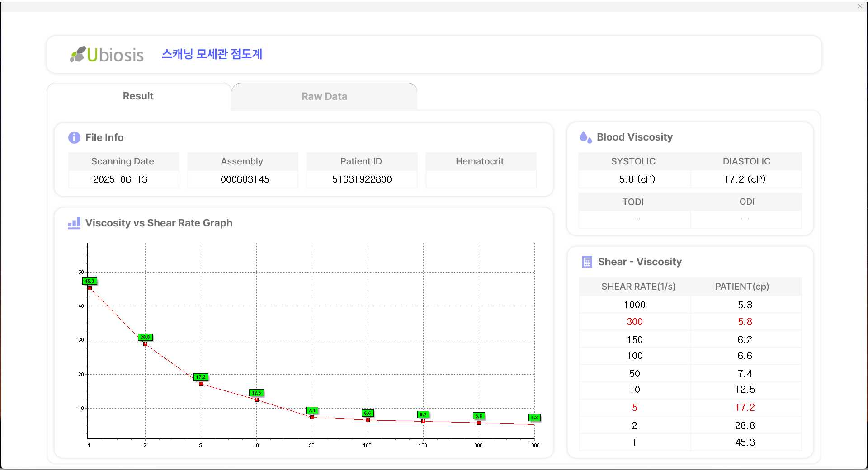Select the Result tab
This screenshot has width=868, height=470.
tap(138, 96)
